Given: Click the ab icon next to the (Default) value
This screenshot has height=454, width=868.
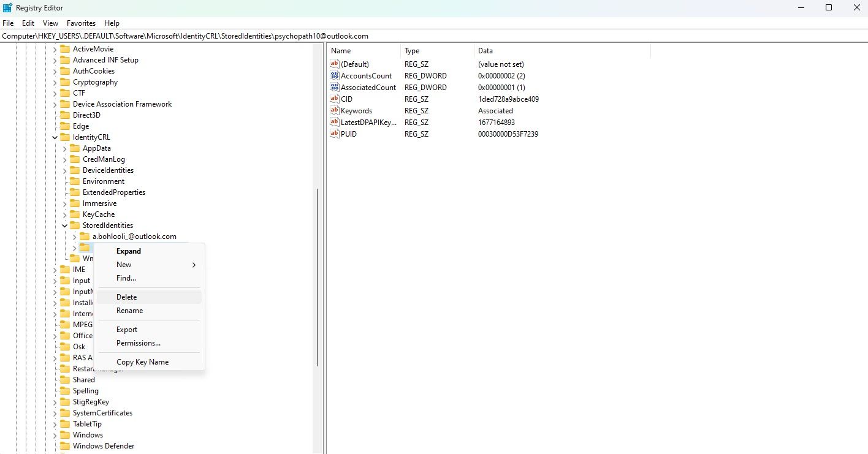Looking at the screenshot, I should coord(333,64).
